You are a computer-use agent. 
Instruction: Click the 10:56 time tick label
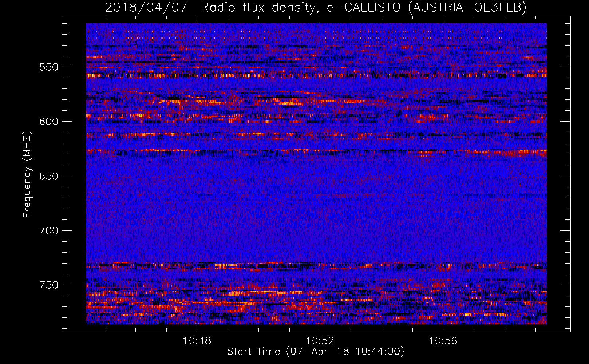[x=443, y=341]
